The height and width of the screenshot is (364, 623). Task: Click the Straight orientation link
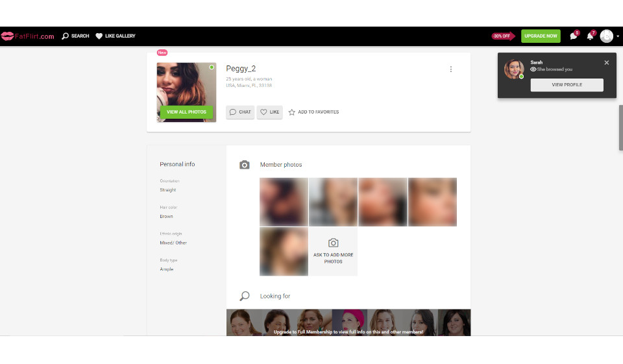[167, 190]
